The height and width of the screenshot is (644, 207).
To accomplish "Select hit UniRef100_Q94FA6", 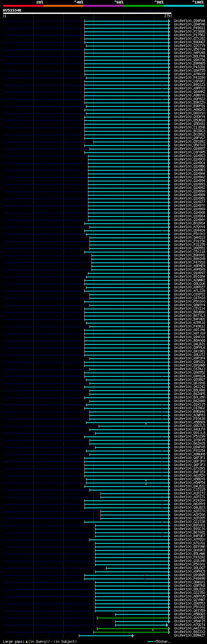I will click(x=190, y=24).
